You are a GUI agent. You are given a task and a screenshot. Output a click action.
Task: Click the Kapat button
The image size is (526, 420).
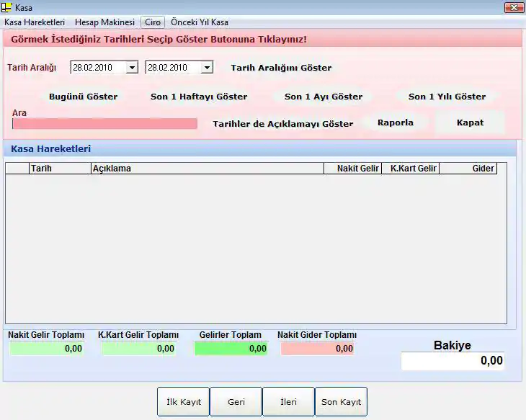pos(470,122)
